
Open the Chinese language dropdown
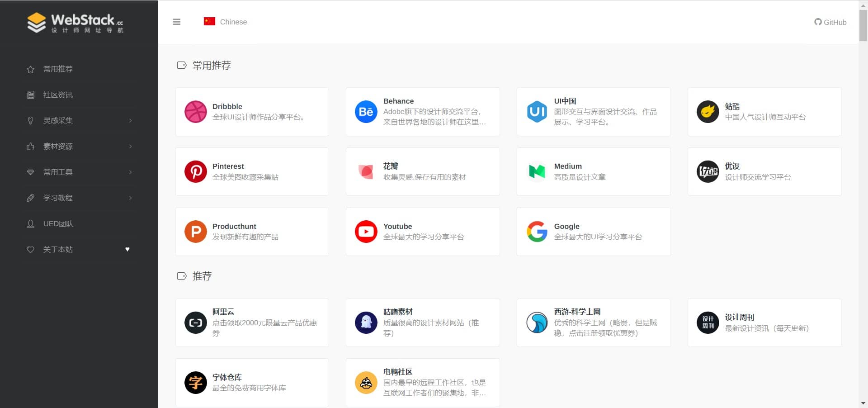coord(226,22)
